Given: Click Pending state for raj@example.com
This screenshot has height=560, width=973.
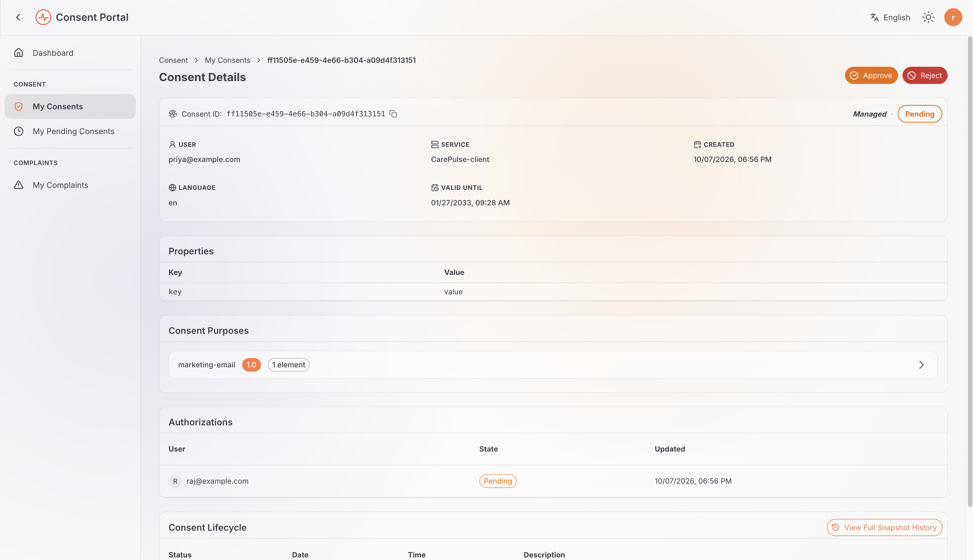Looking at the screenshot, I should coord(497,481).
